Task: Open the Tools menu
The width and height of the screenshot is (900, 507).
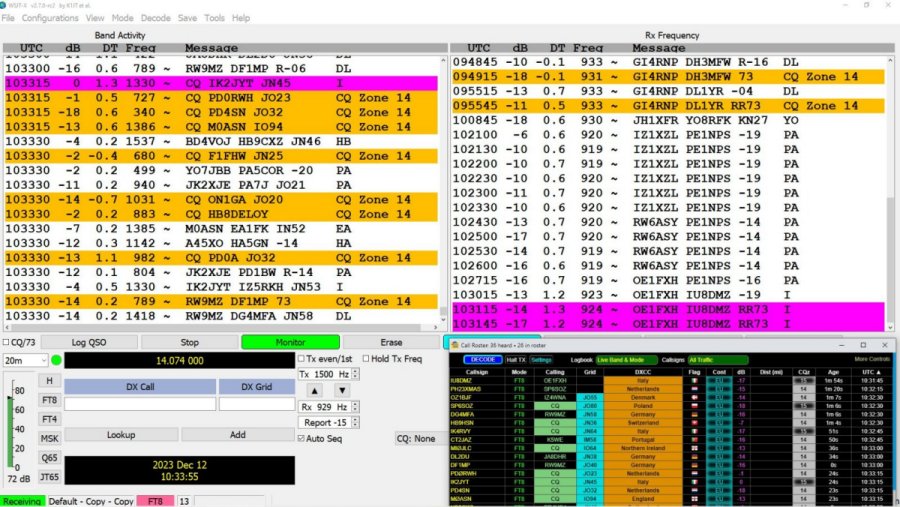Action: click(214, 18)
